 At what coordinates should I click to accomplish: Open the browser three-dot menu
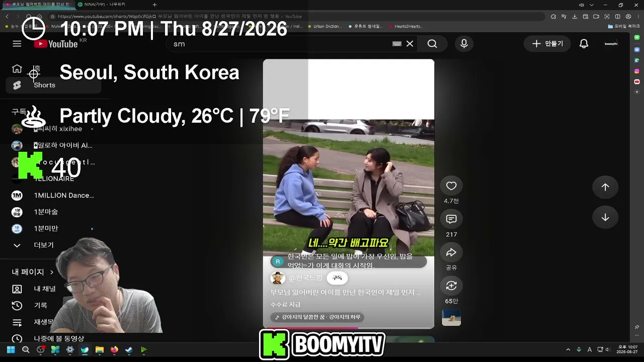coord(638,16)
